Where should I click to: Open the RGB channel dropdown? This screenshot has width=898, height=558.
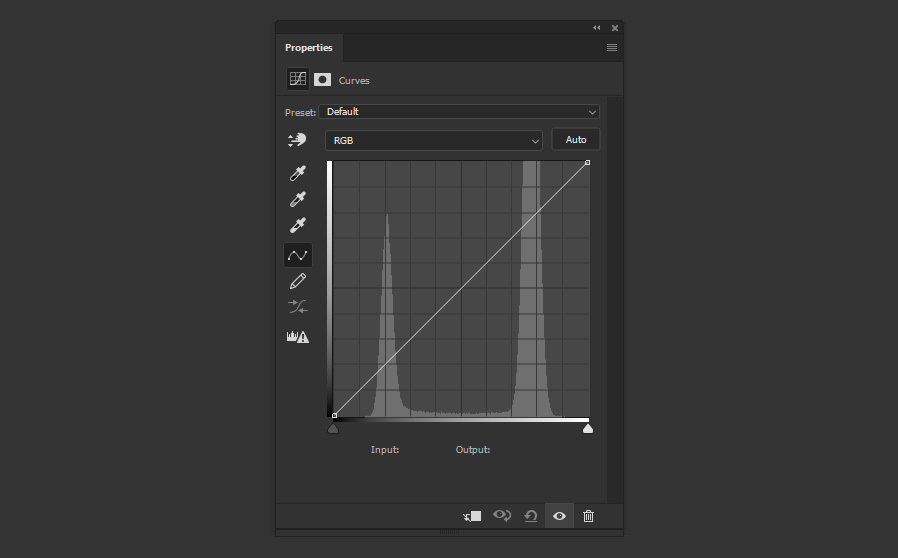pos(434,140)
